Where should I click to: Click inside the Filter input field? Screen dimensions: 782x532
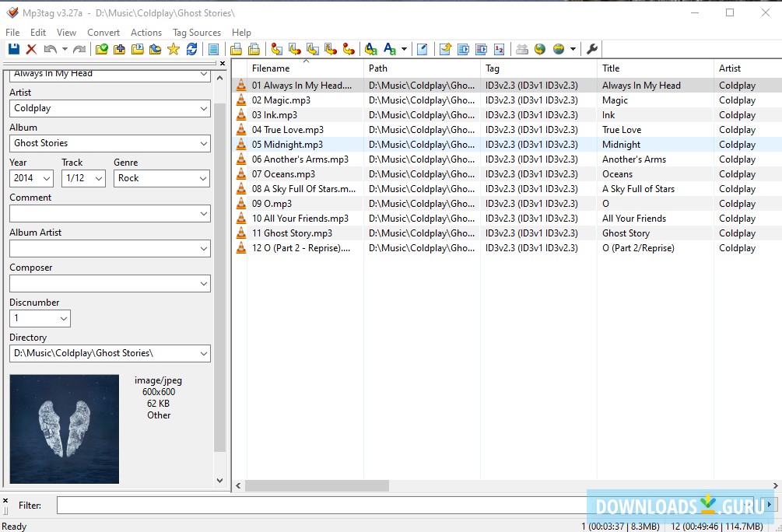233,506
